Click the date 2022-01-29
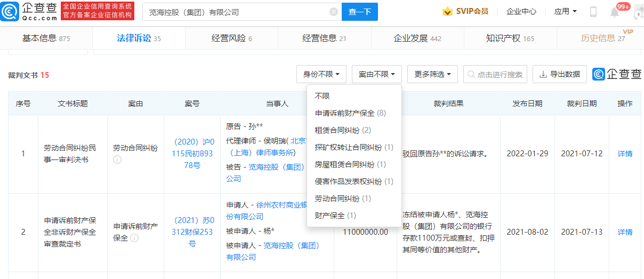644x279 pixels. (x=527, y=154)
